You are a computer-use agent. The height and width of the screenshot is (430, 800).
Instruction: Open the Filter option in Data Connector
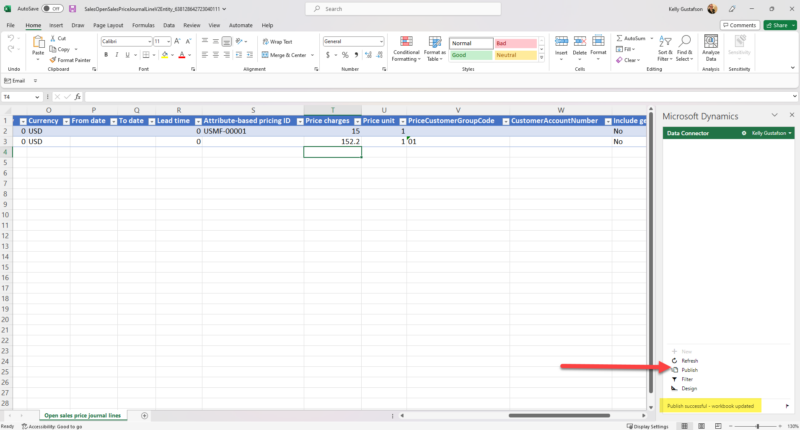(686, 379)
